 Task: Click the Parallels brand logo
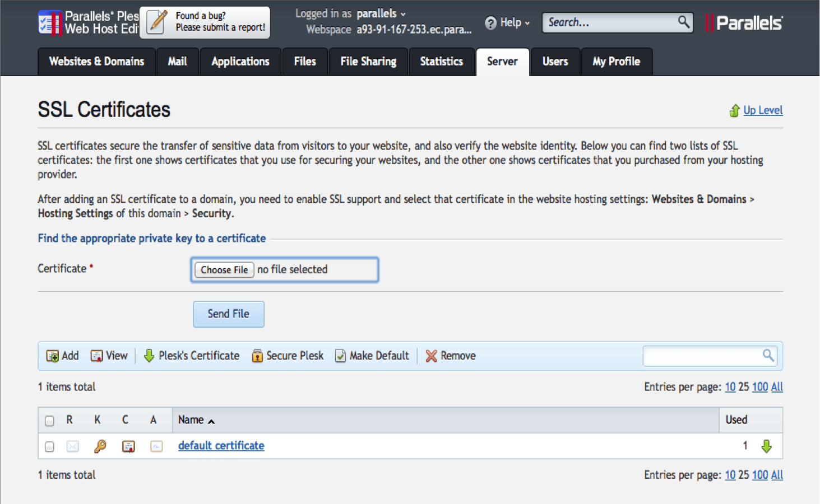(x=744, y=23)
